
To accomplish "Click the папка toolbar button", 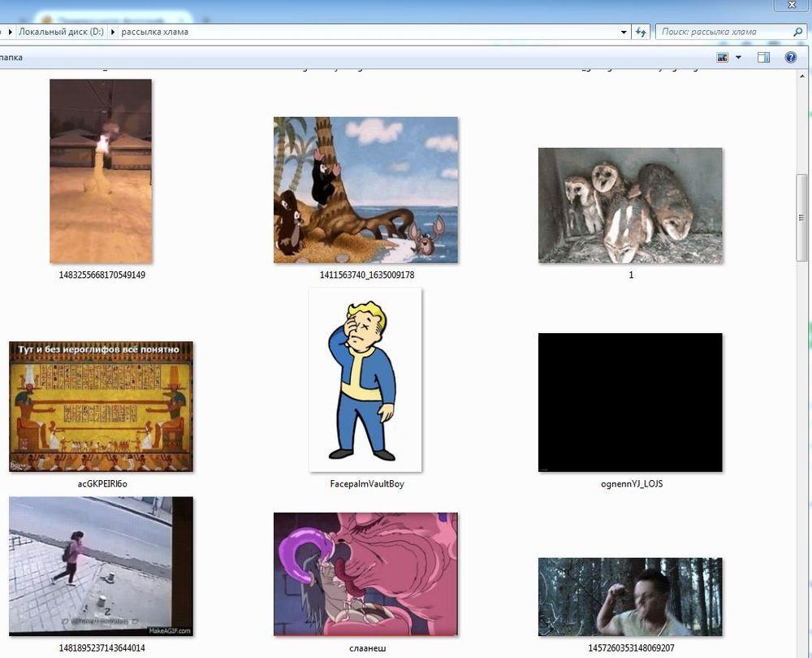I will coord(11,58).
